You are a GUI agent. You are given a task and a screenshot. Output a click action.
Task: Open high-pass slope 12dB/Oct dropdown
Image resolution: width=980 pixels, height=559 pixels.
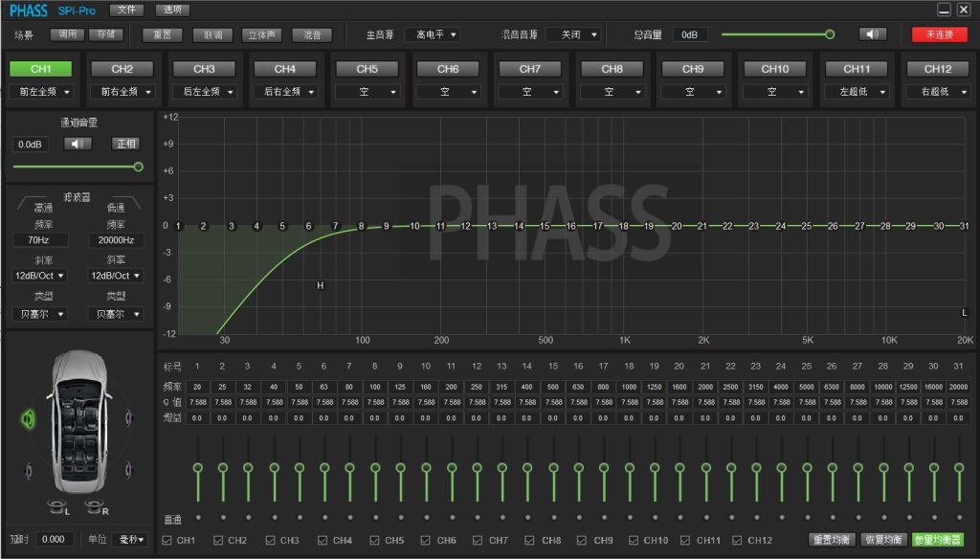pyautogui.click(x=39, y=276)
